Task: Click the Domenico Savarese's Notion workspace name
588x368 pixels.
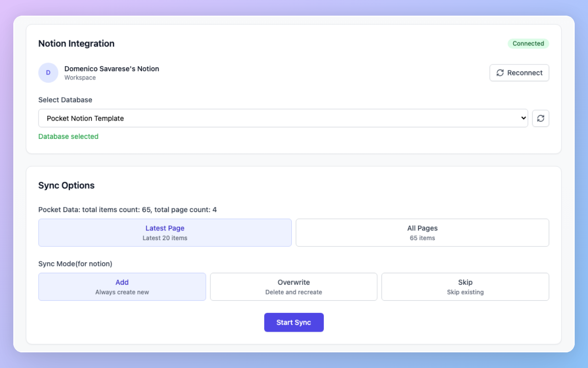Action: click(x=112, y=69)
